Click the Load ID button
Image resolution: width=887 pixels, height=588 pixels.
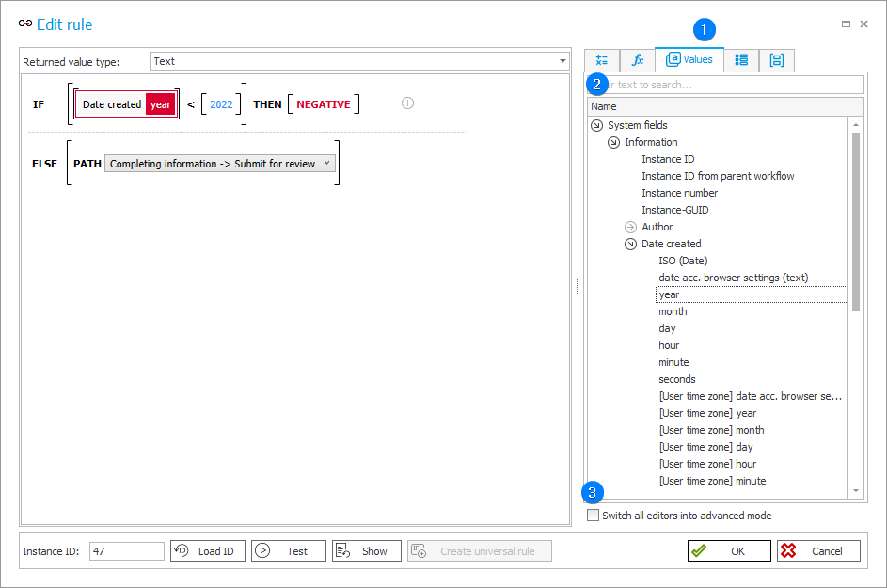click(x=208, y=550)
